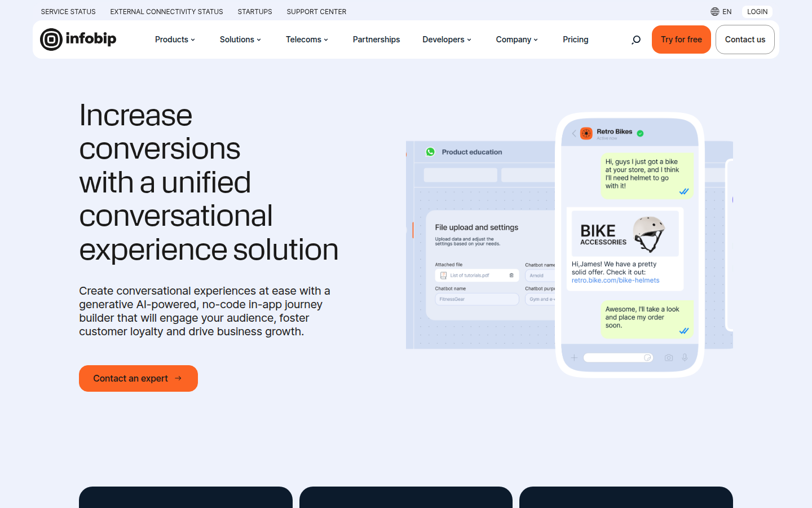Viewport: 812px width, 508px height.
Task: Open the Company dropdown
Action: coord(517,40)
